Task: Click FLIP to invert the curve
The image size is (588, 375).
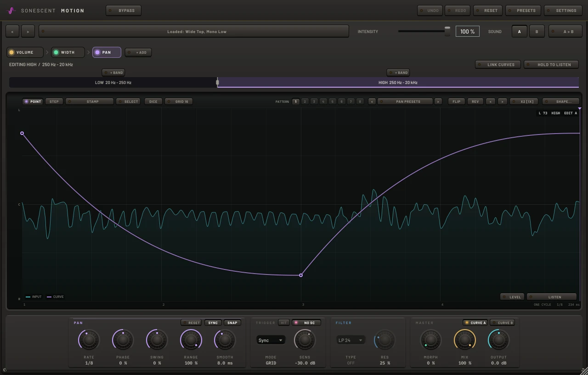Action: click(x=457, y=101)
